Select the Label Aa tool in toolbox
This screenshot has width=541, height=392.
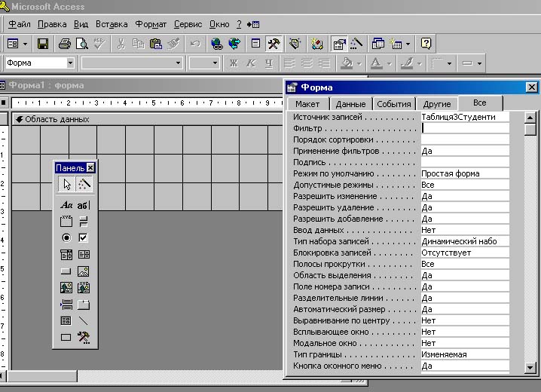[x=66, y=205]
